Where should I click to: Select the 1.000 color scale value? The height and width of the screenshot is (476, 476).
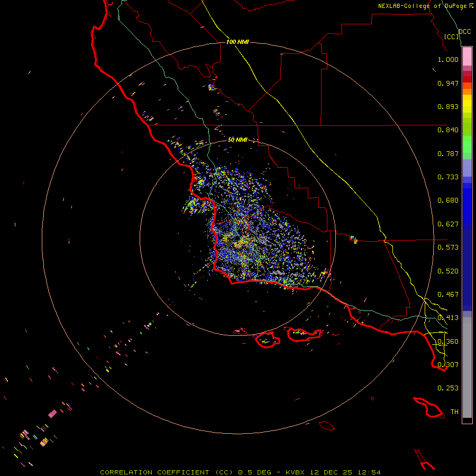click(448, 59)
